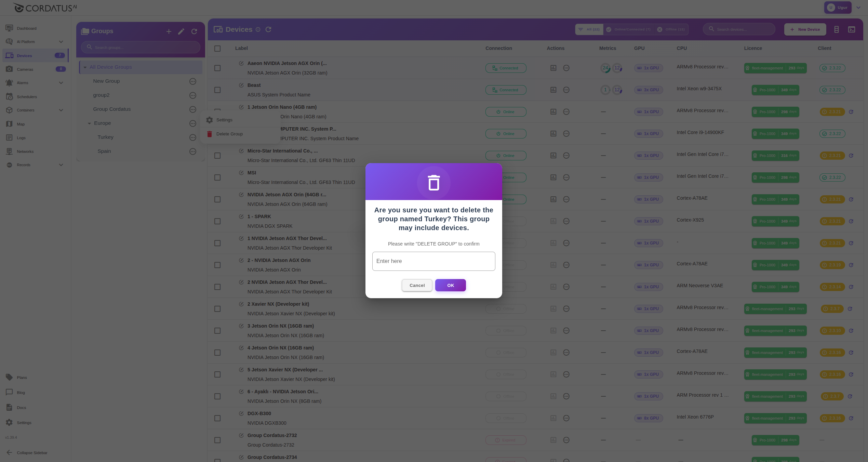
Task: Collapse the Europe group tree
Action: pos(89,123)
